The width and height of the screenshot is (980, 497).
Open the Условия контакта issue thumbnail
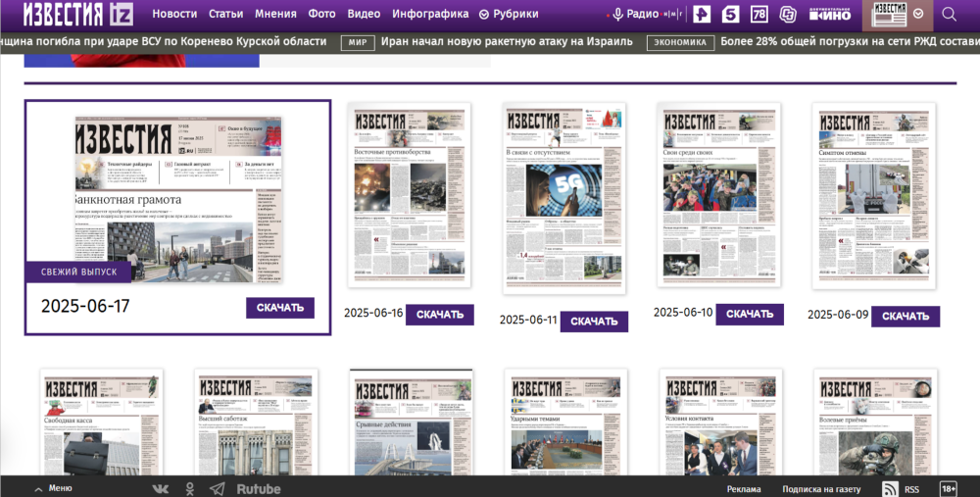pos(720,422)
